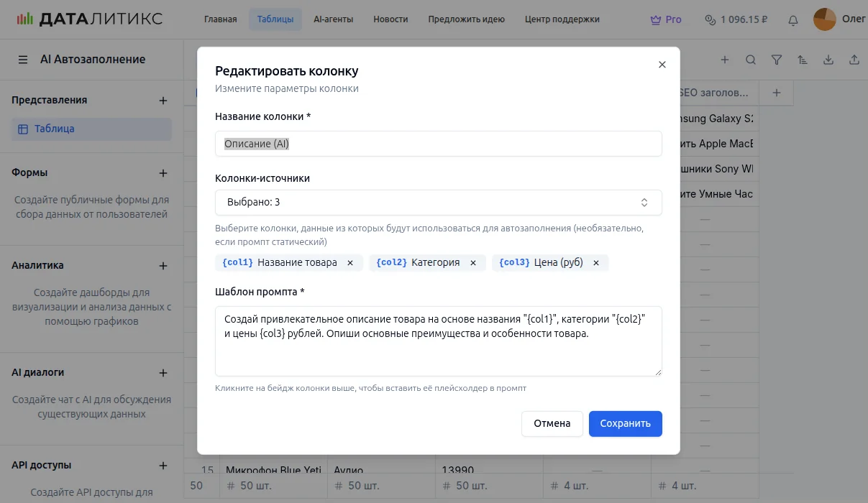Click the plus icon next to Формы
This screenshot has width=868, height=503.
tap(163, 173)
